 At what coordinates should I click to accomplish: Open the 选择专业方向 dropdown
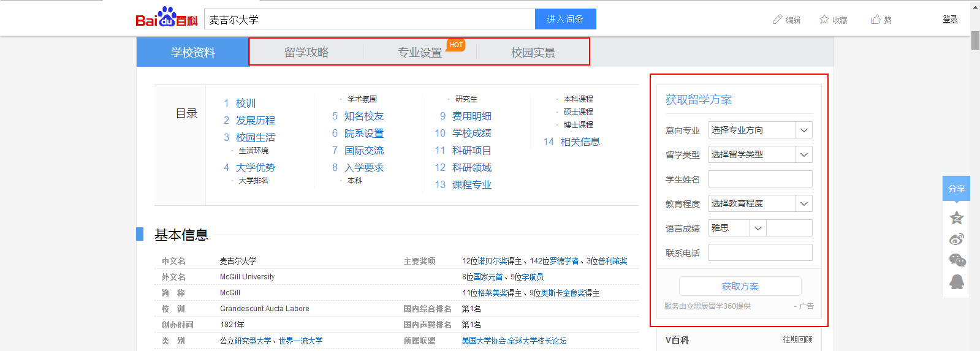pyautogui.click(x=760, y=130)
